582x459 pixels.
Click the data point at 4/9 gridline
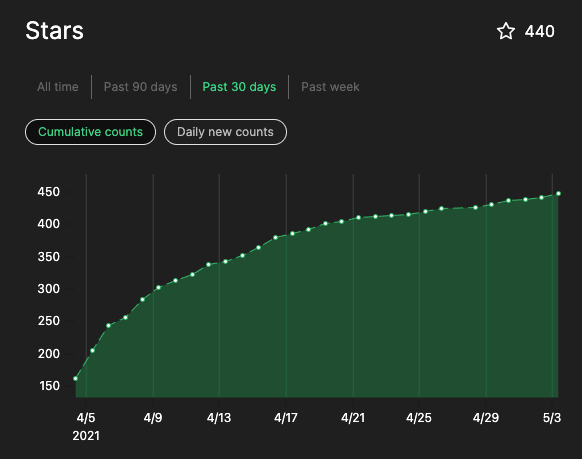click(x=158, y=288)
